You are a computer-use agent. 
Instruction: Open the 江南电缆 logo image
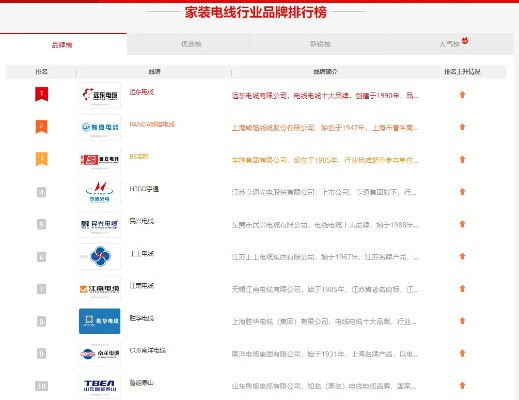100,289
